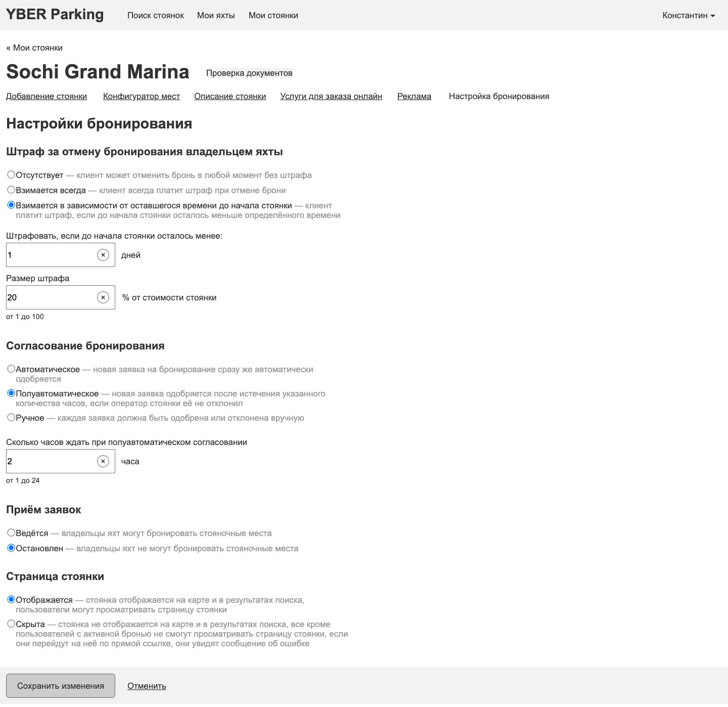
Task: Open 'Мои стоянки' in top navigation
Action: coord(274,16)
